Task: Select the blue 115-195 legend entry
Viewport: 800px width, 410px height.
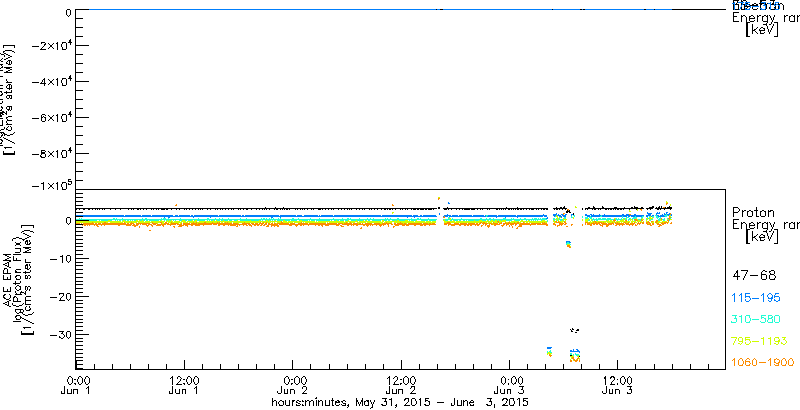Action: [756, 298]
